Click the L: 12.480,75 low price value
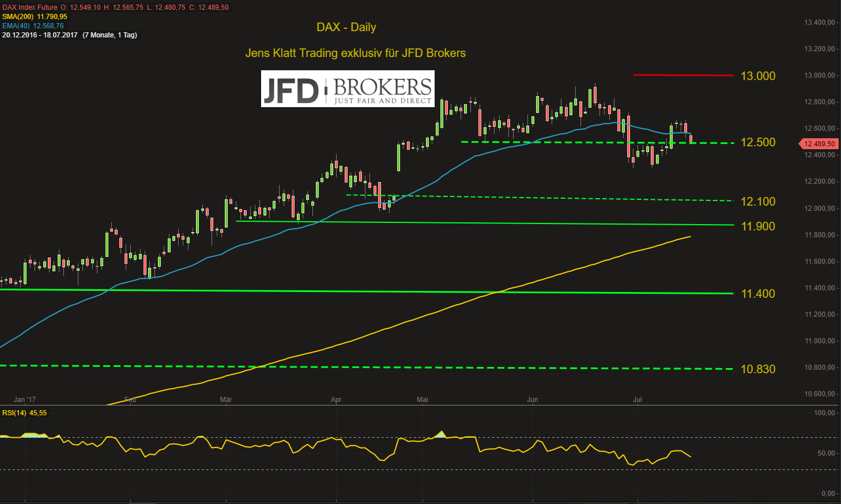 166,7
